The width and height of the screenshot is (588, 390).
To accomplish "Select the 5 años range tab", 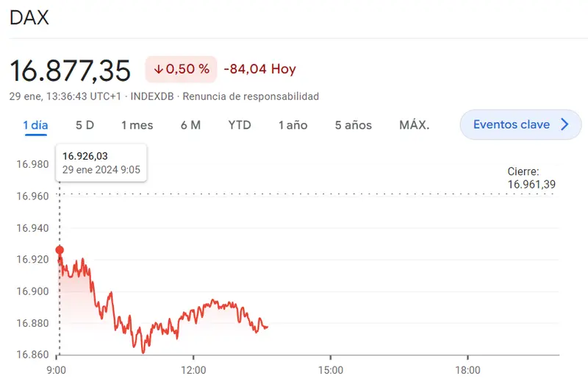I will click(x=354, y=125).
